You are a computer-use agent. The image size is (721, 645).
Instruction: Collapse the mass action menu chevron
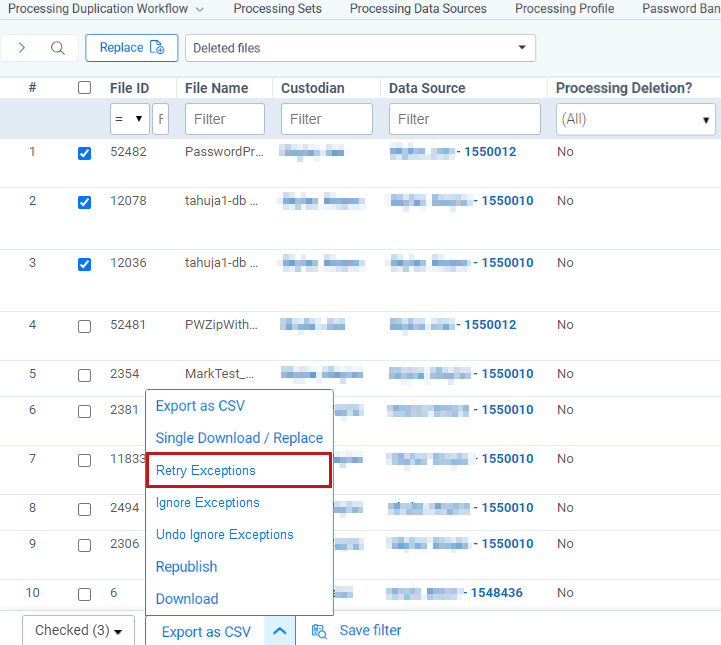(280, 631)
